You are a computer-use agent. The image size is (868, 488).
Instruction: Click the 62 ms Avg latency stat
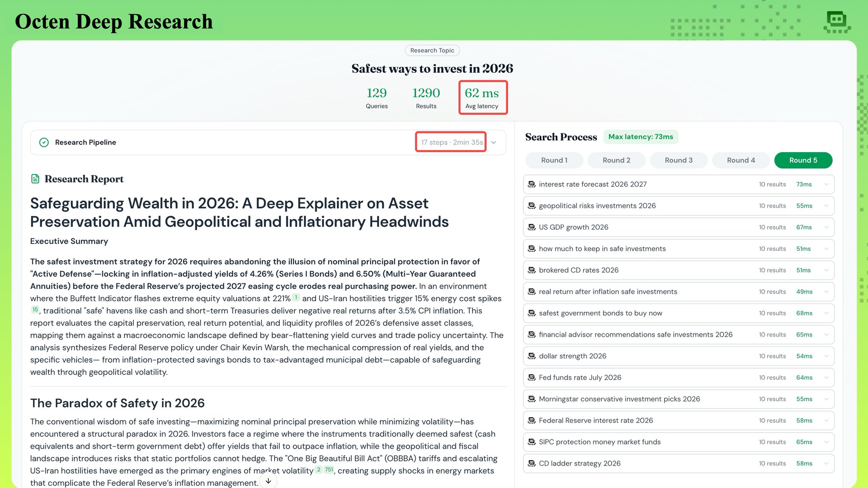482,97
